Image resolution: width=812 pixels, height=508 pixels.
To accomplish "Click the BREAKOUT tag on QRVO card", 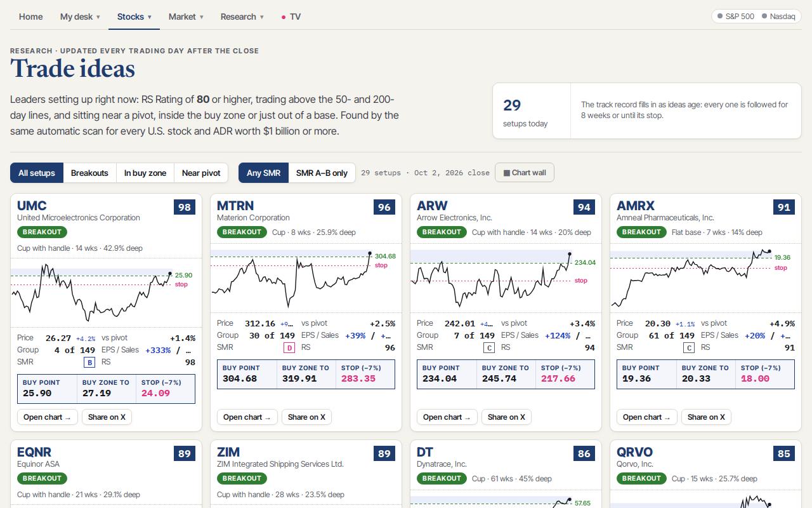I will [641, 478].
